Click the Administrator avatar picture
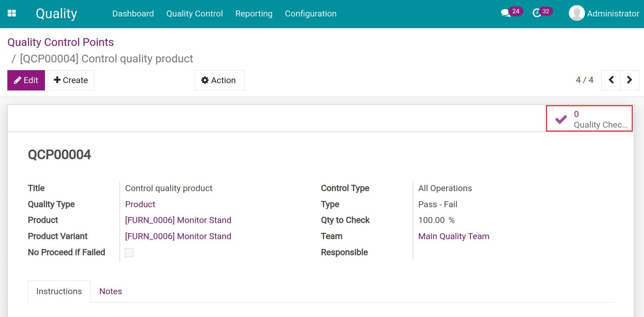This screenshot has width=644, height=317. (x=576, y=13)
